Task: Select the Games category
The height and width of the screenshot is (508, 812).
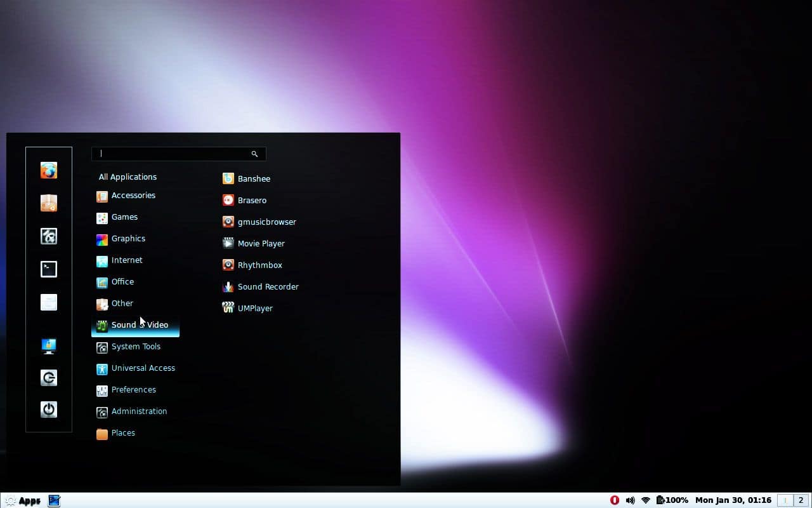Action: (124, 217)
